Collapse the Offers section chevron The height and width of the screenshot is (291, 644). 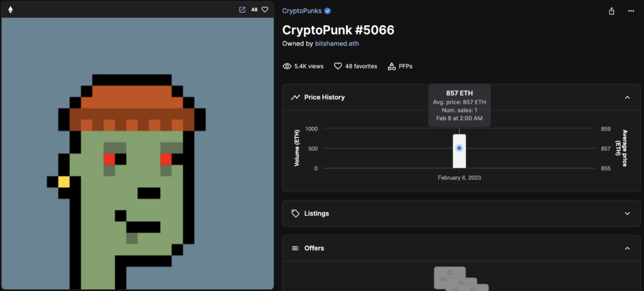click(627, 248)
